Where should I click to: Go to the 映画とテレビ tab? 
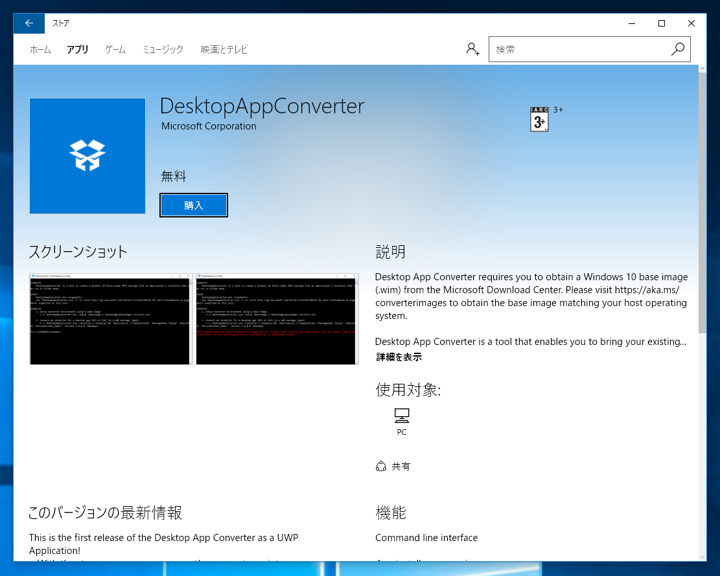(224, 50)
